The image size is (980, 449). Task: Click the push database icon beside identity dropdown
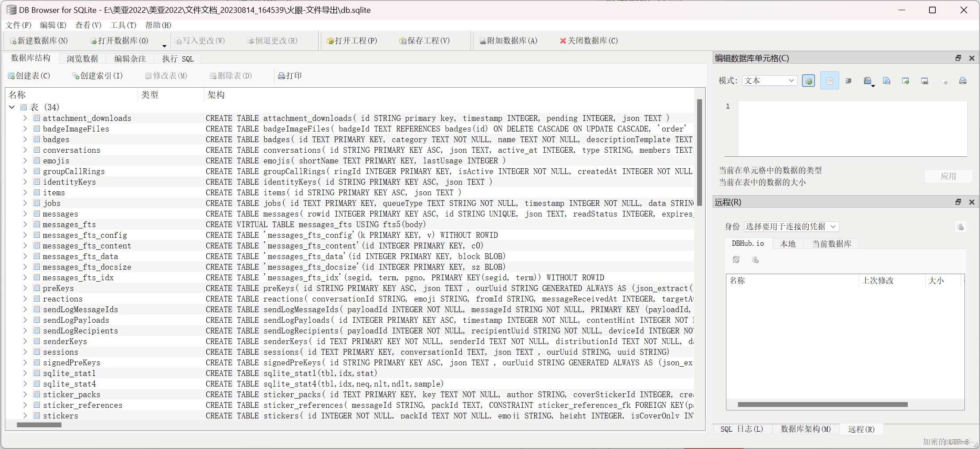[x=961, y=227]
